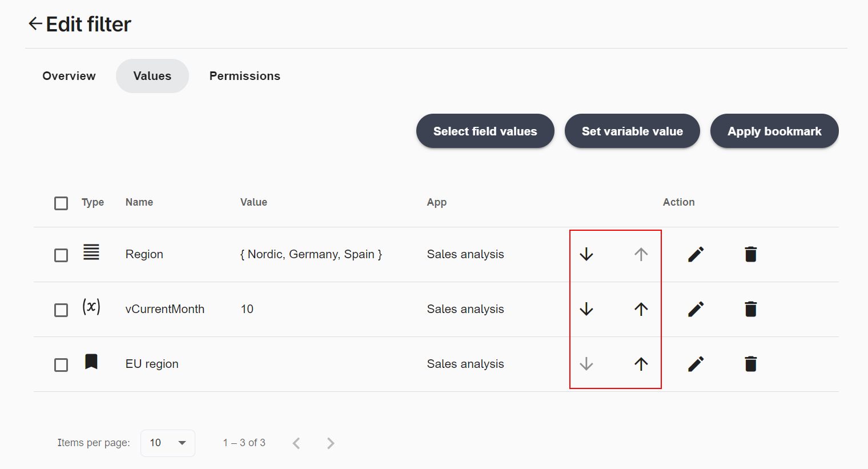868x469 pixels.
Task: Click the previous page left chevron
Action: click(x=296, y=443)
